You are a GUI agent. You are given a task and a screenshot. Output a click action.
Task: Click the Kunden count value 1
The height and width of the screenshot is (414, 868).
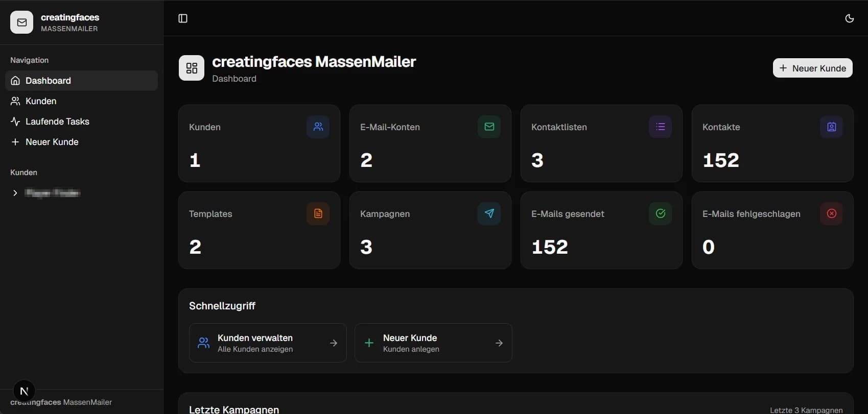point(195,160)
